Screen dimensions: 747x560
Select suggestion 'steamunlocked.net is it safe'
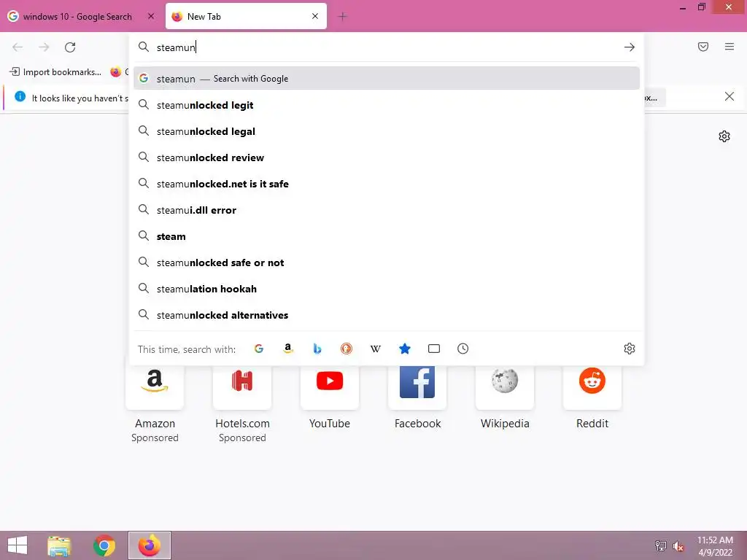point(387,184)
